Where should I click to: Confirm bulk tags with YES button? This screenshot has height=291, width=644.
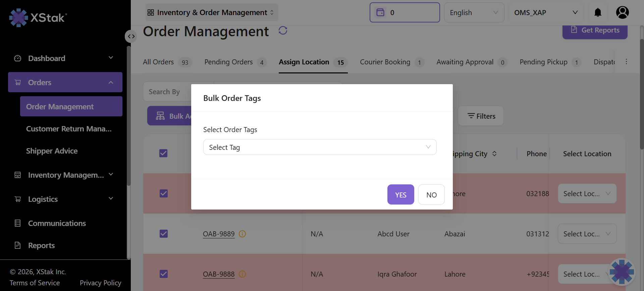[x=400, y=195]
